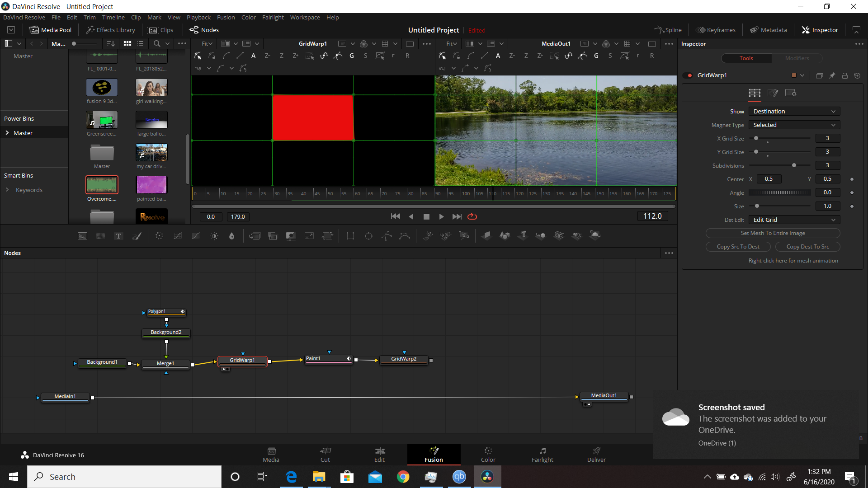
Task: Toggle the Media Pool panel
Action: pos(51,30)
